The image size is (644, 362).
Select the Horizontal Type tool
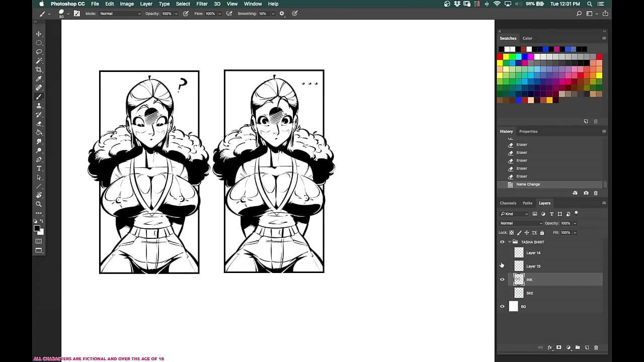(39, 168)
